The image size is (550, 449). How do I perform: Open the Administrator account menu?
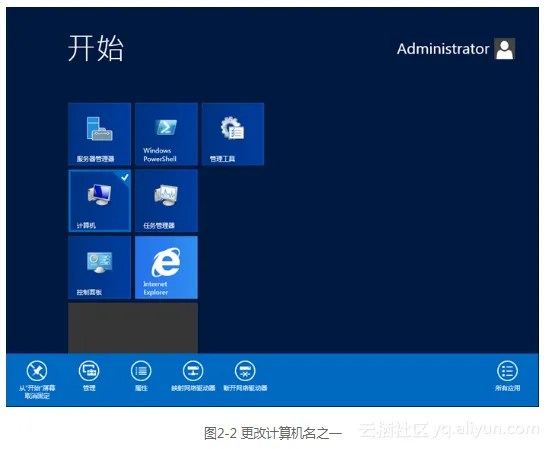pyautogui.click(x=456, y=49)
